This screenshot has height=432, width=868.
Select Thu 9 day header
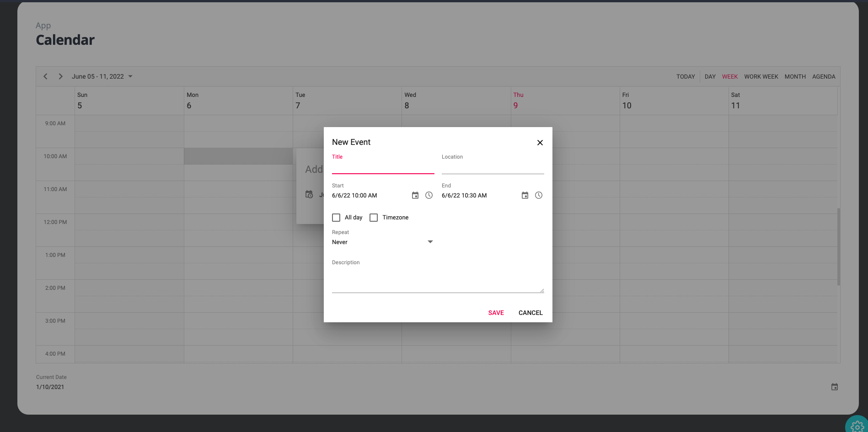[x=565, y=101]
